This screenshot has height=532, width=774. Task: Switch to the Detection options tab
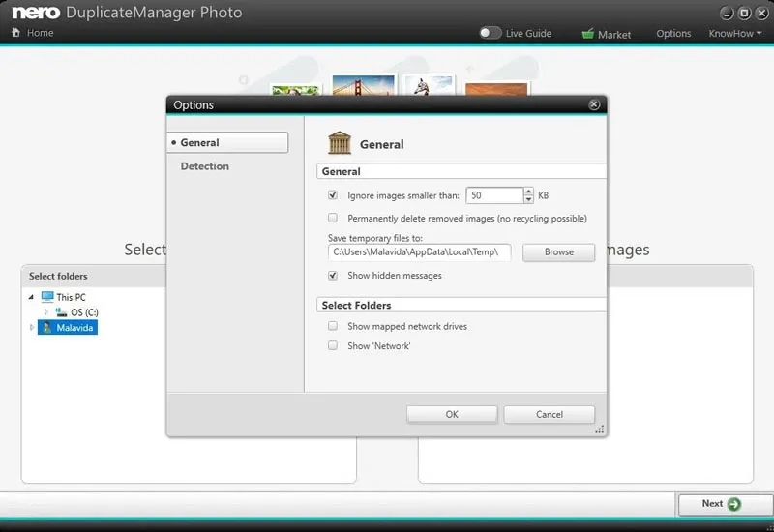205,166
